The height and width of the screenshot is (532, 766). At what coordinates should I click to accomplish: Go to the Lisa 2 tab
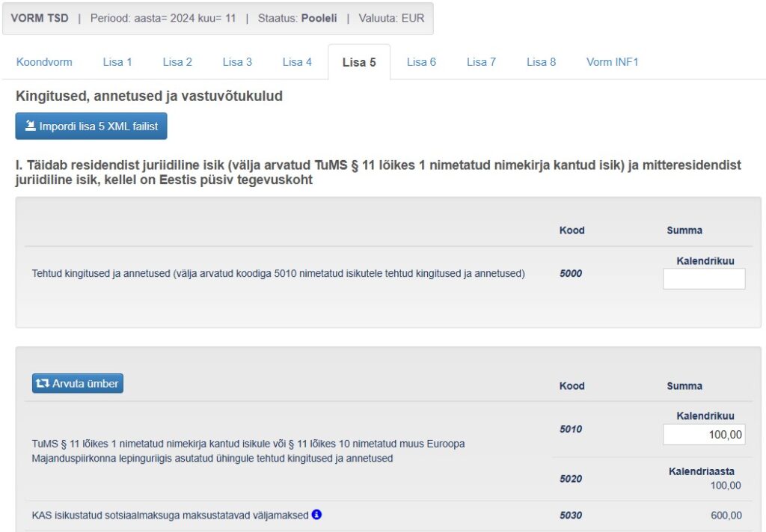click(x=177, y=62)
